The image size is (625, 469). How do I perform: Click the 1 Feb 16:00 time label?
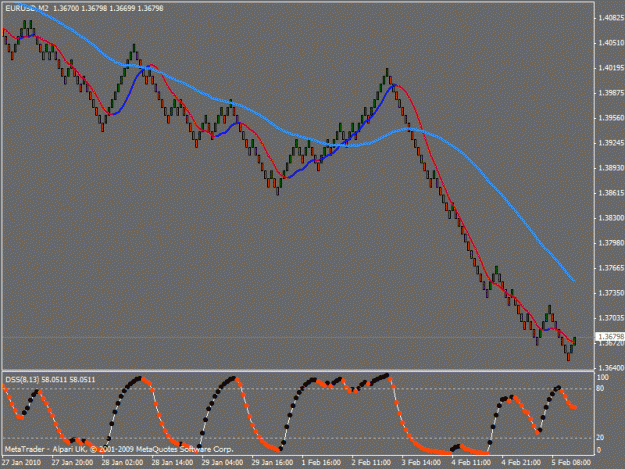(321, 463)
